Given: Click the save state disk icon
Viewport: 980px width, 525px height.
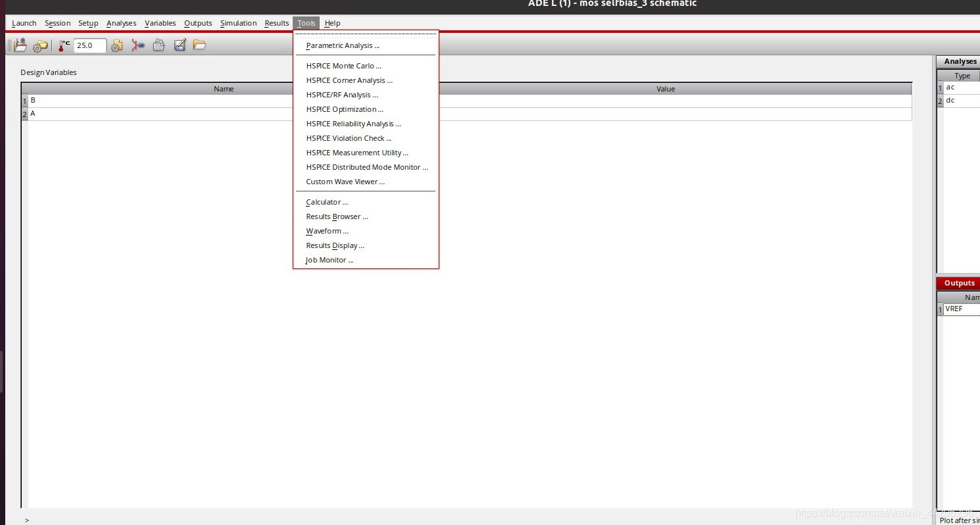Looking at the screenshot, I should [180, 45].
